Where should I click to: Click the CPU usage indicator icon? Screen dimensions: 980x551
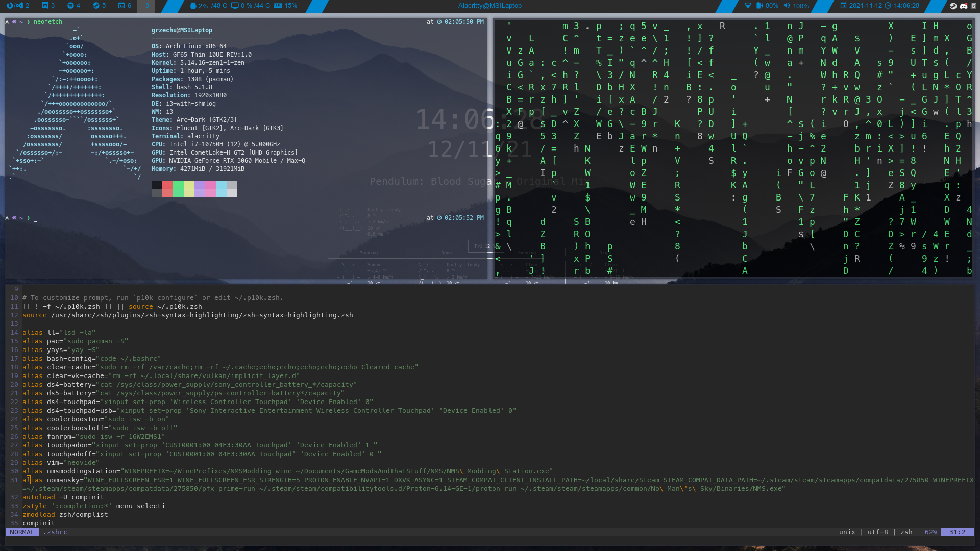point(193,6)
